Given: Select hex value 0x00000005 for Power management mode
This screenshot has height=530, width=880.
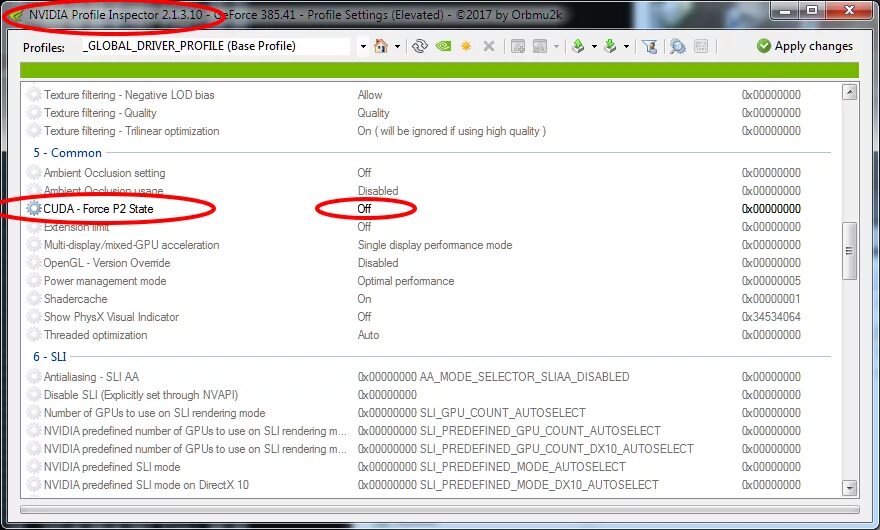Looking at the screenshot, I should coord(771,281).
